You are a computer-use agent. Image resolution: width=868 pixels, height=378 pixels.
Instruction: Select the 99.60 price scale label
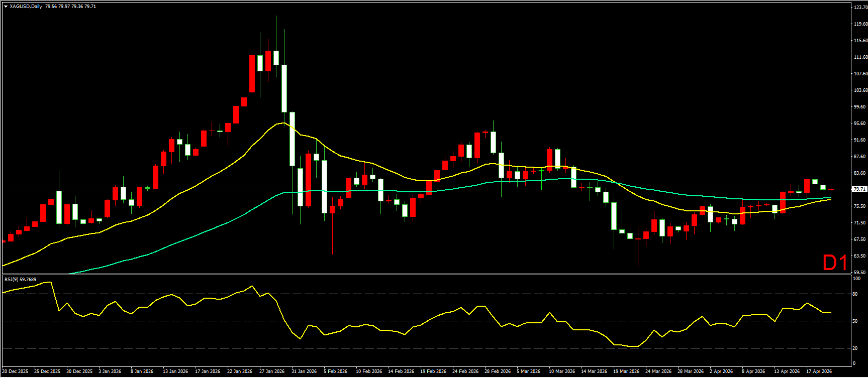pos(860,107)
